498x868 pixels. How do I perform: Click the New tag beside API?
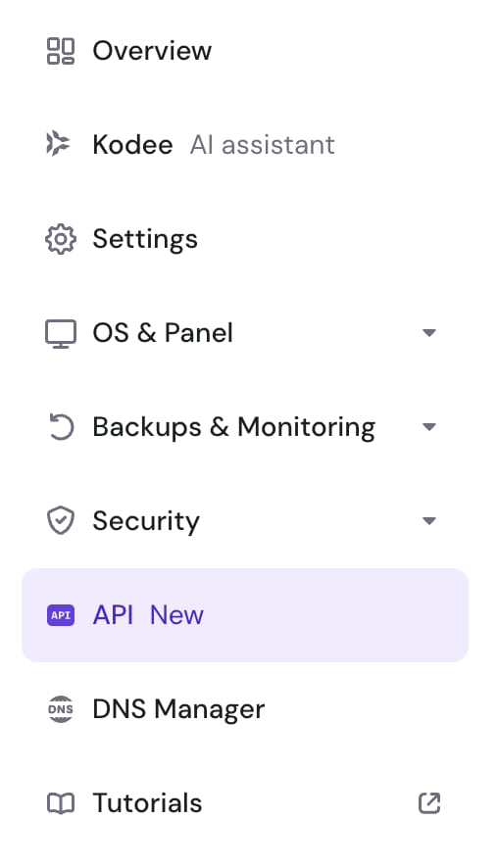pos(176,615)
